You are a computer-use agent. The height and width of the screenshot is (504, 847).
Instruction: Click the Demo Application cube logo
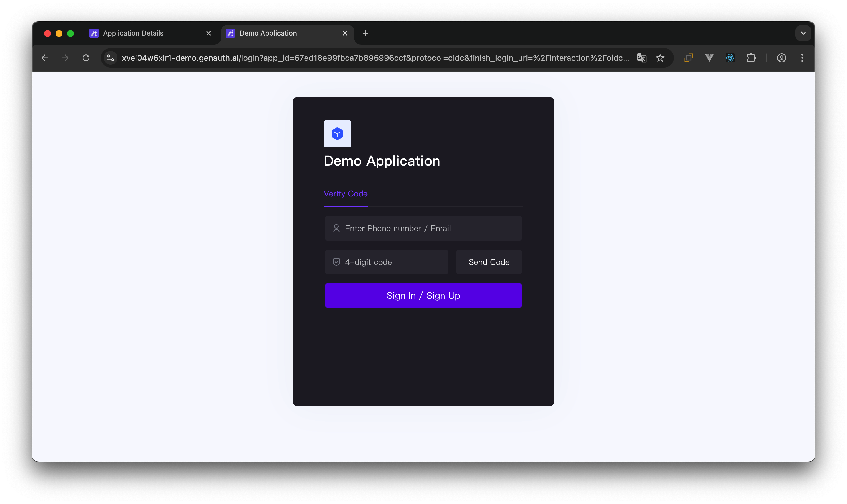[337, 133]
